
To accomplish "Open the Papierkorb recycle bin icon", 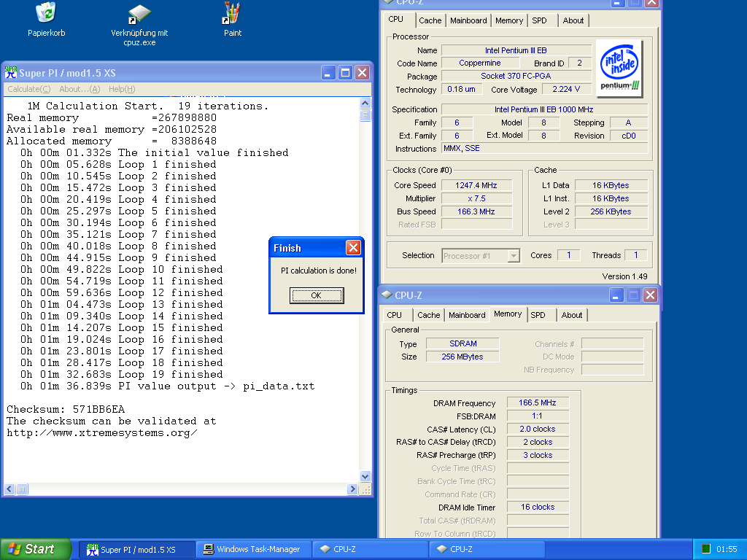I will pos(46,12).
